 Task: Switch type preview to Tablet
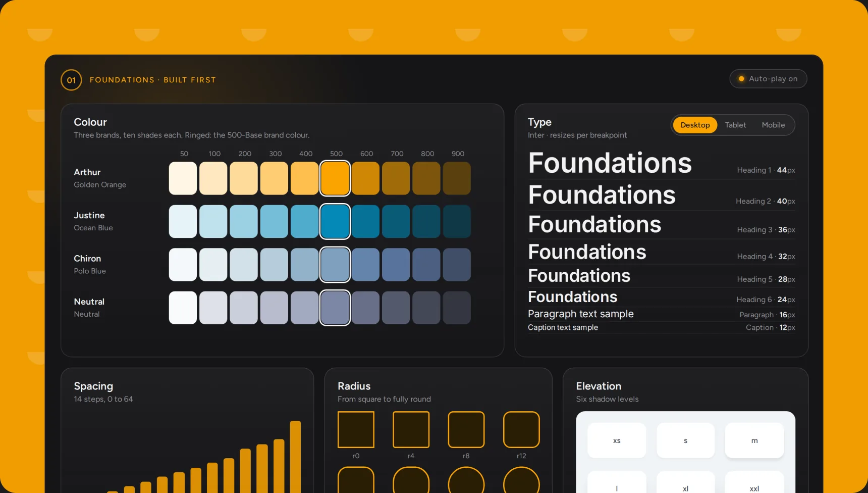[x=735, y=125]
